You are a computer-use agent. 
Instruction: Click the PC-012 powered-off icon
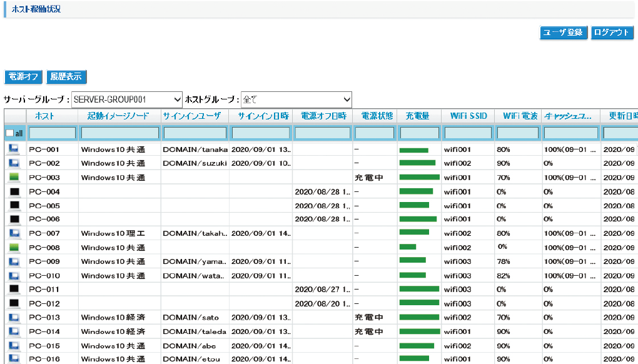click(14, 303)
